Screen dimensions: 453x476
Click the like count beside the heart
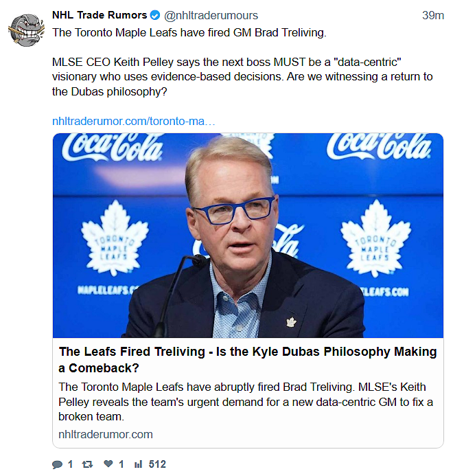121,464
